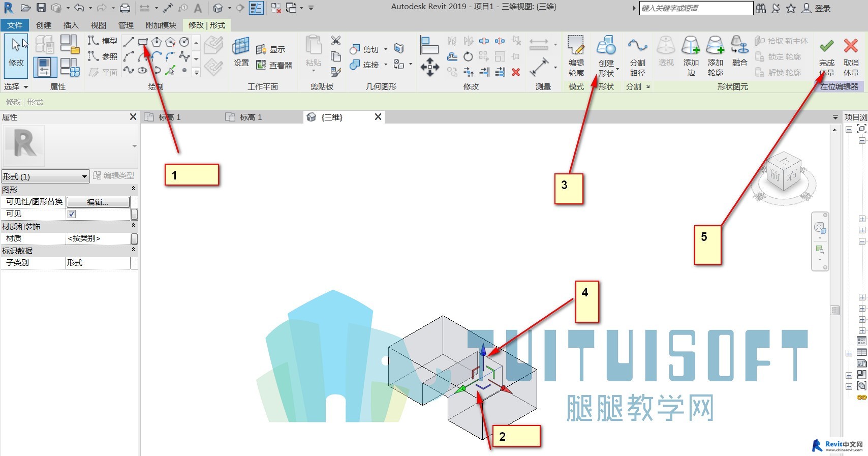Select the Inscribed Polygon draw tool
Image resolution: width=868 pixels, height=456 pixels.
coord(157,42)
